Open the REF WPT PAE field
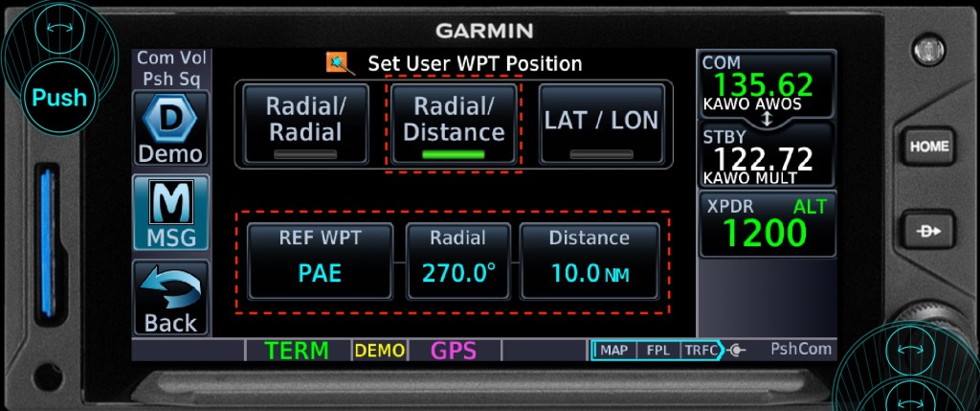The height and width of the screenshot is (411, 980). (320, 261)
